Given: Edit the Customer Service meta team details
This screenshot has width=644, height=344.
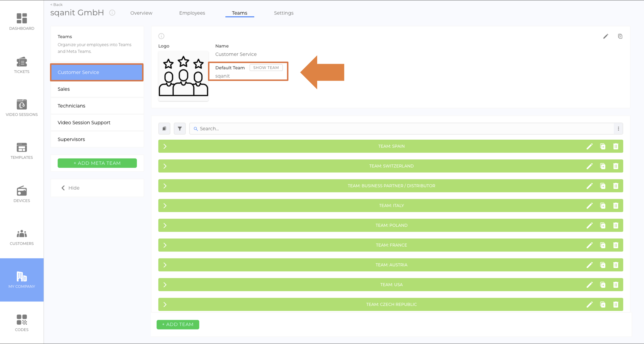Looking at the screenshot, I should [606, 36].
